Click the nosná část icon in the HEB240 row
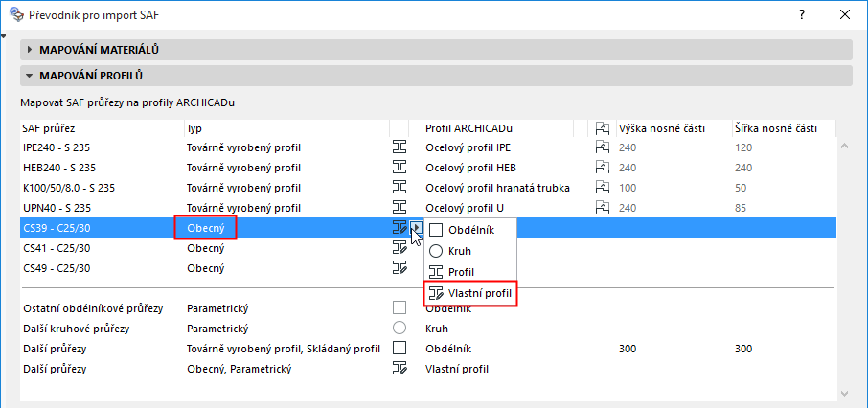 (x=603, y=168)
